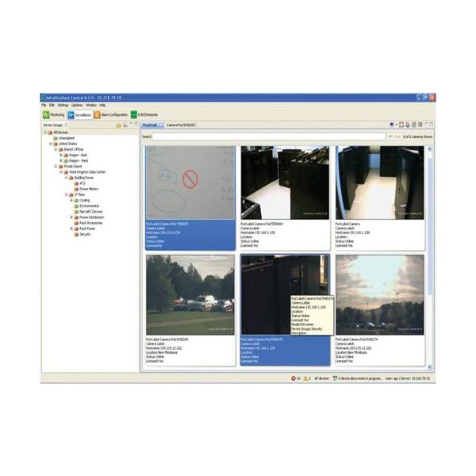Open the Updates menu

click(x=77, y=105)
